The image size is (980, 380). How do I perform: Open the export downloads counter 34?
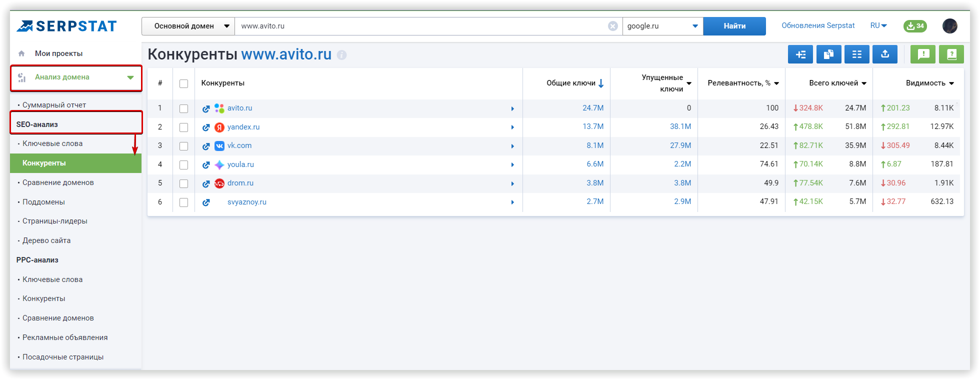coord(915,26)
